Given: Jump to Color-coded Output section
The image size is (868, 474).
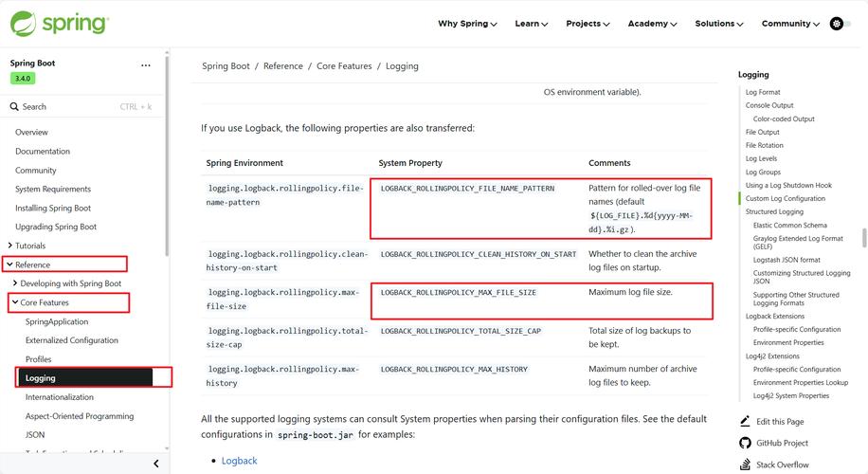Looking at the screenshot, I should (x=784, y=118).
